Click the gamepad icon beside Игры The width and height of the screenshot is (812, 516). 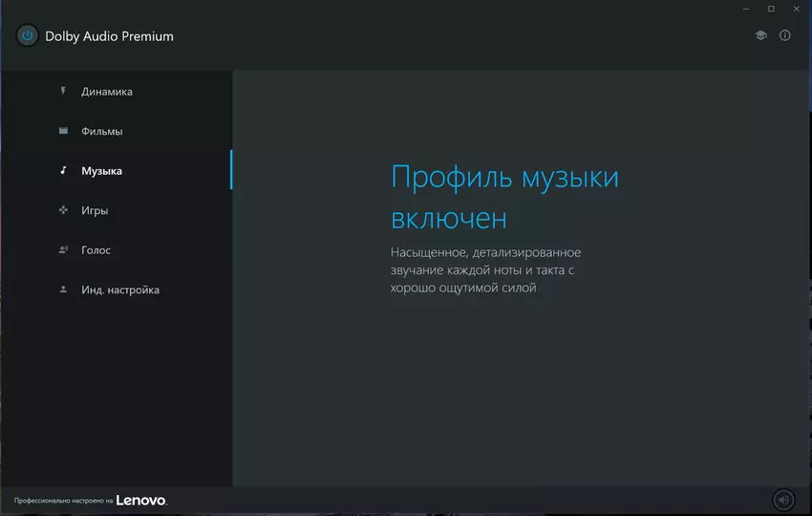pos(63,210)
